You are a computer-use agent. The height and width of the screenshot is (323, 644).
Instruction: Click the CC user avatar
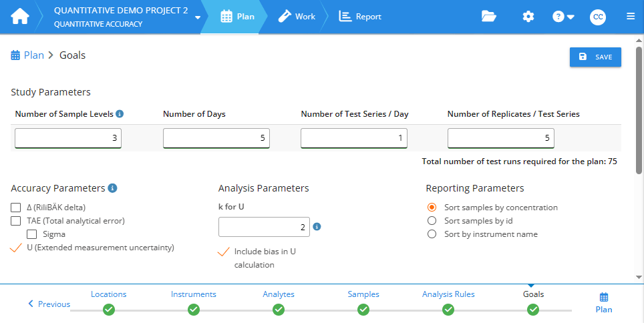coord(597,17)
